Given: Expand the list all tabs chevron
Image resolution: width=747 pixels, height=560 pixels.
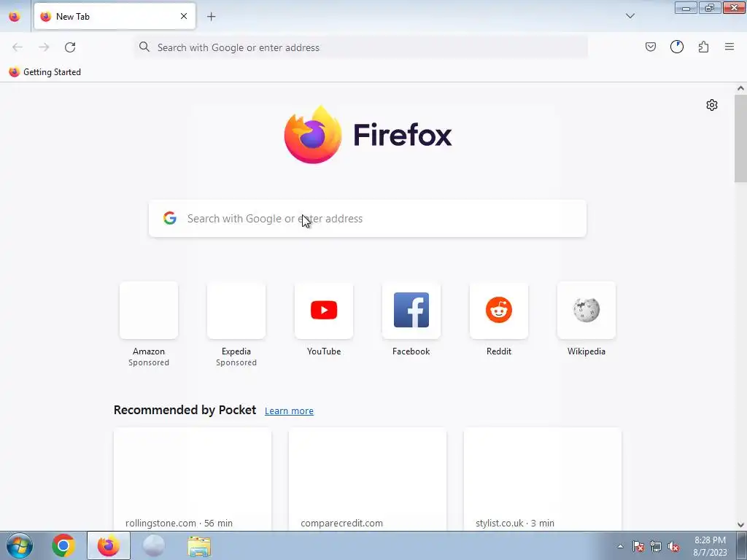Looking at the screenshot, I should 630,16.
